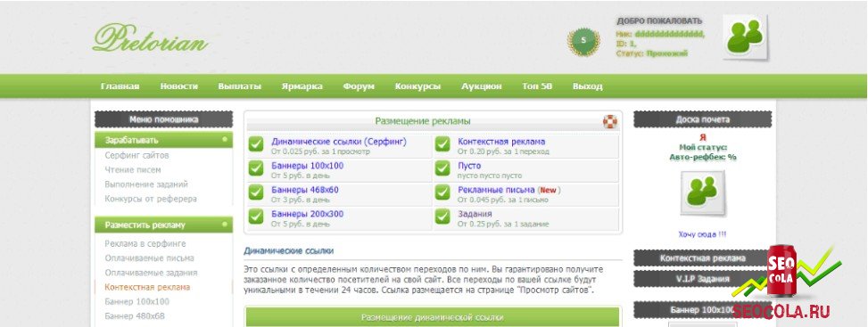The height and width of the screenshot is (327, 868).
Task: Click the laurel status badge icon
Action: pos(583,40)
